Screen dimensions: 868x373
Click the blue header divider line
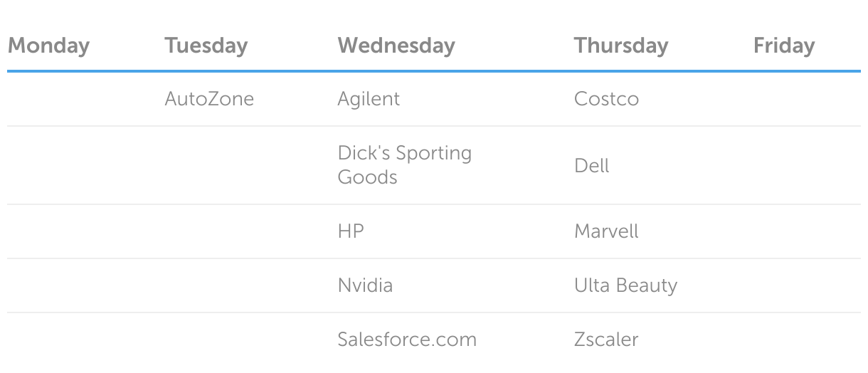[434, 71]
